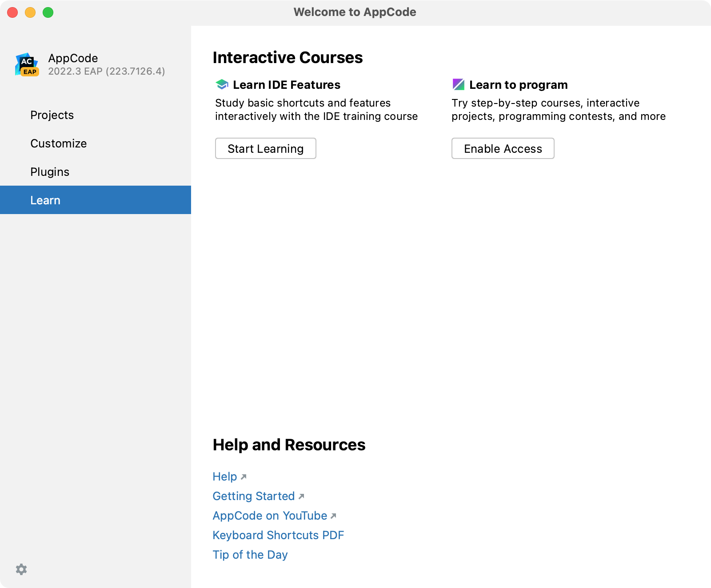Minimize the window using yellow button
711x588 pixels.
30,12
